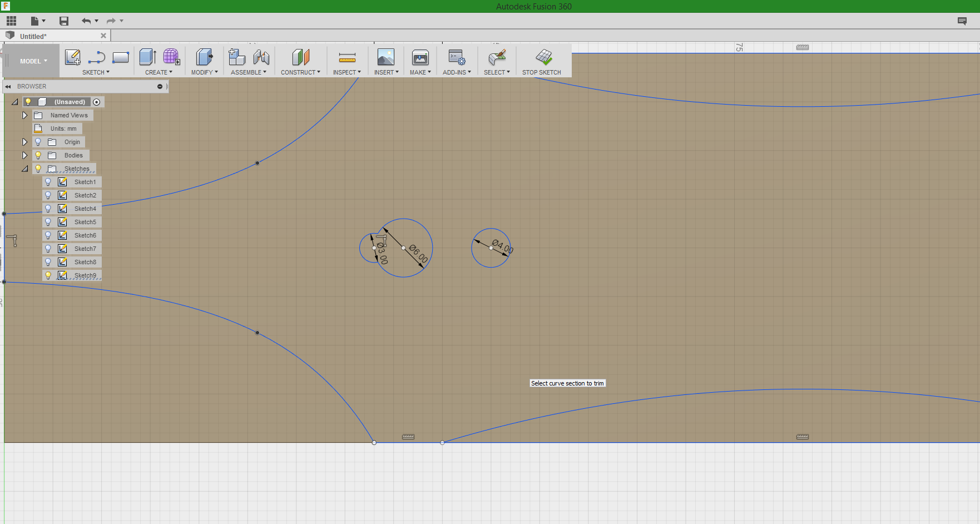Activate the (Unsaved) component radio button
980x524 pixels.
point(97,102)
